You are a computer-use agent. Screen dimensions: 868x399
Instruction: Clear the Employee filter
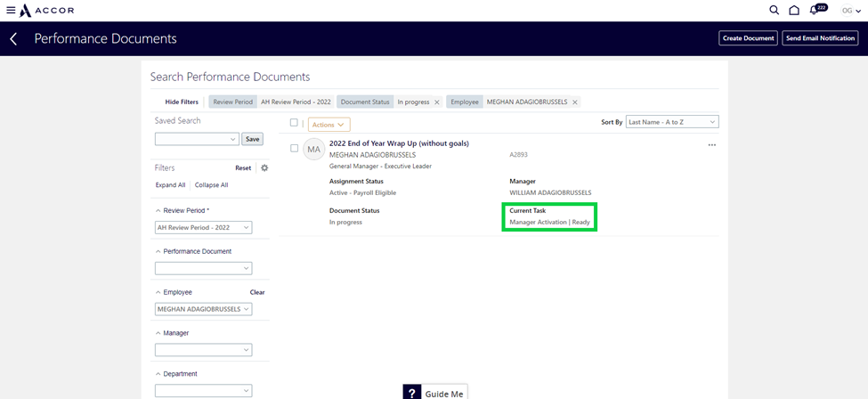257,292
